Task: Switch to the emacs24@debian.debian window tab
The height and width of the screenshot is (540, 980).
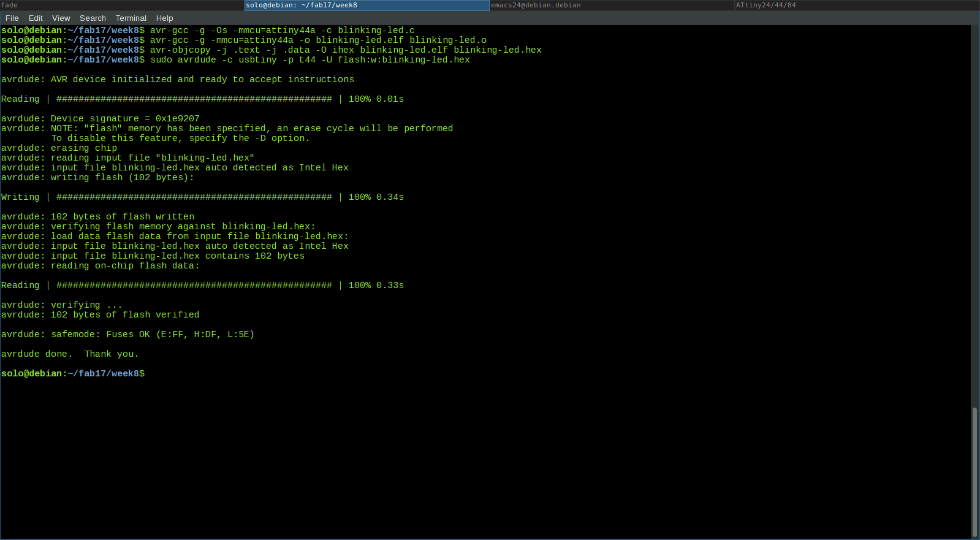Action: click(612, 5)
